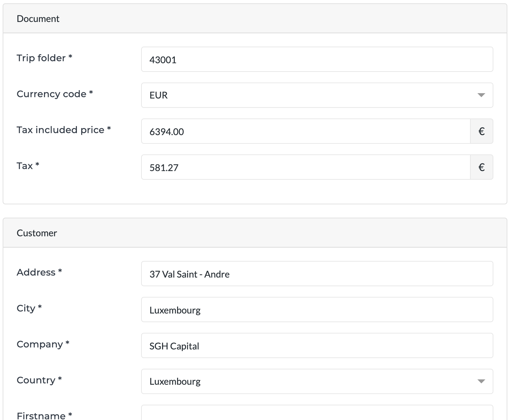Click the euro symbol beside the Tax field
The width and height of the screenshot is (510, 420).
click(x=481, y=167)
